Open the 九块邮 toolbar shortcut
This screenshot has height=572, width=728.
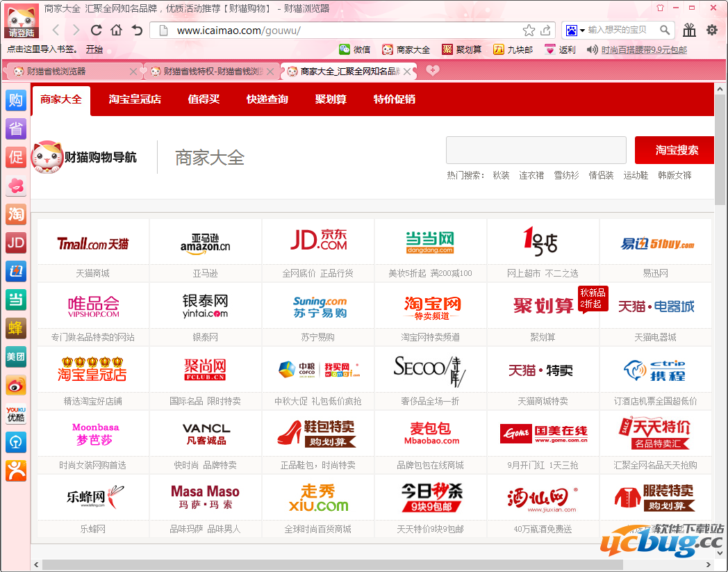(513, 50)
